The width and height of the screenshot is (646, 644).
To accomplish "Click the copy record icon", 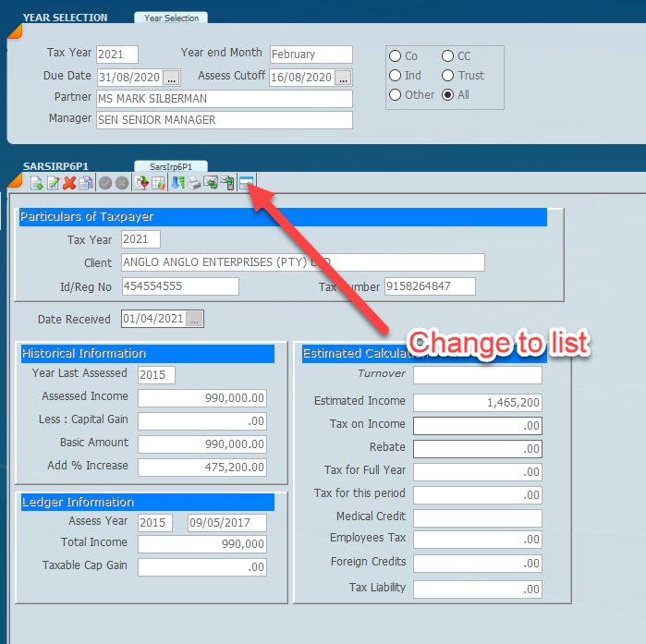I will click(86, 183).
